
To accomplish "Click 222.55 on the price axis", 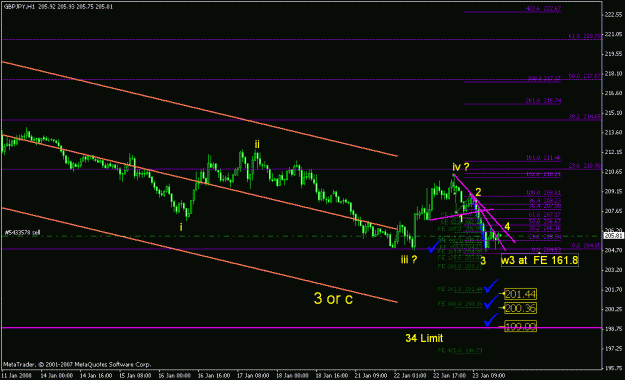I will coord(614,14).
